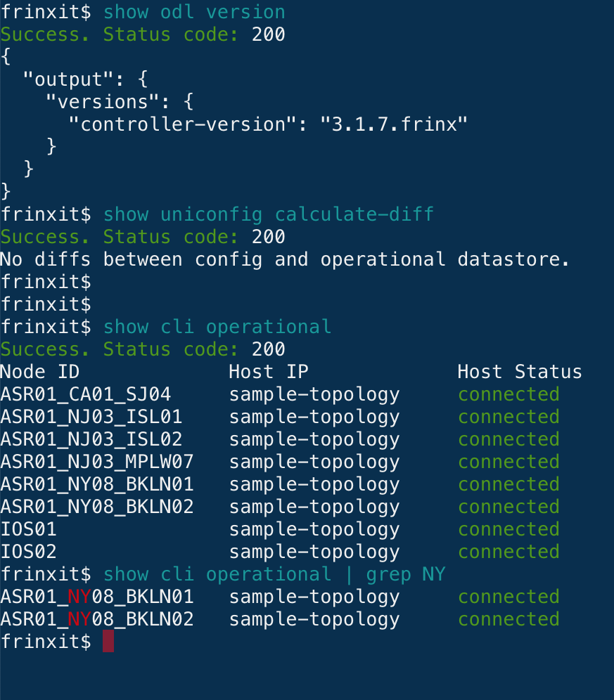Click connected status for IOS02
Image resolution: width=614 pixels, height=700 pixels.
click(509, 552)
